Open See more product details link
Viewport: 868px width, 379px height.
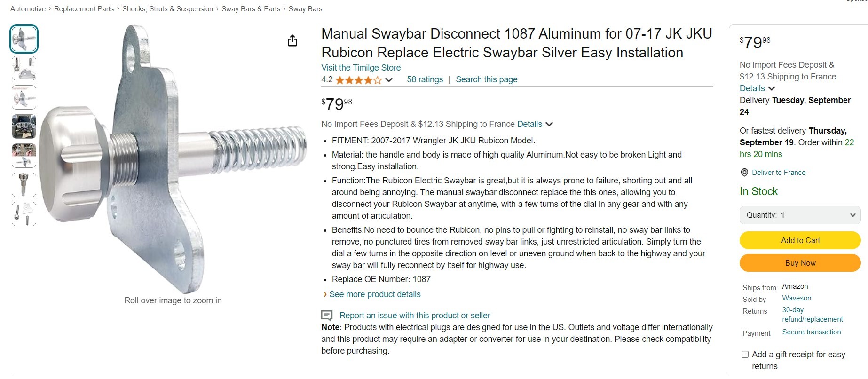point(375,294)
